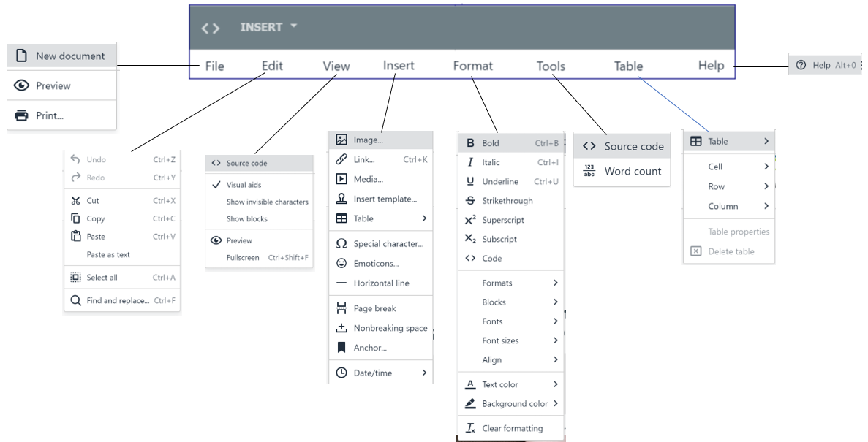Click the Anchor bookmark icon
Viewport: 868px width, 442px height.
(341, 348)
